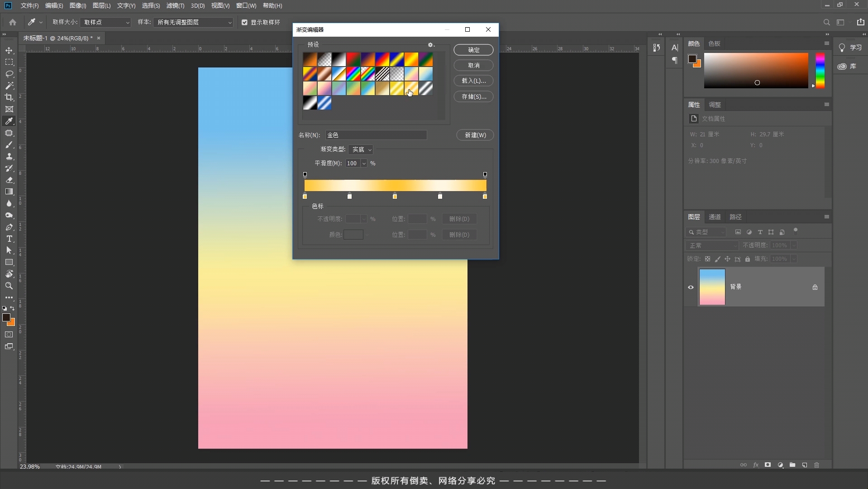Click the add layer mask icon
The height and width of the screenshot is (489, 868).
pos(768,465)
